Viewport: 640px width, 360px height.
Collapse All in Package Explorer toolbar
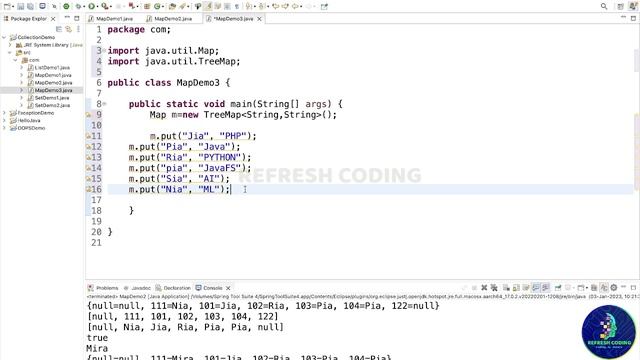pos(59,29)
